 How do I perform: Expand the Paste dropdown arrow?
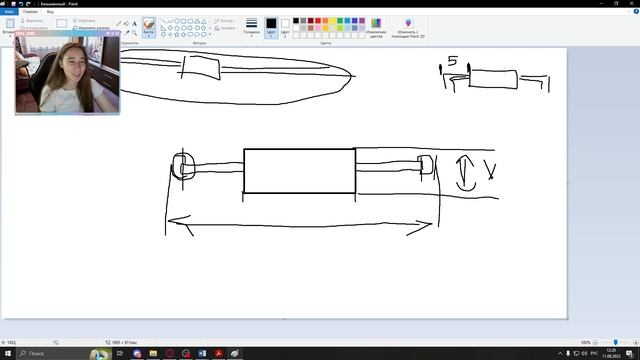coord(10,35)
